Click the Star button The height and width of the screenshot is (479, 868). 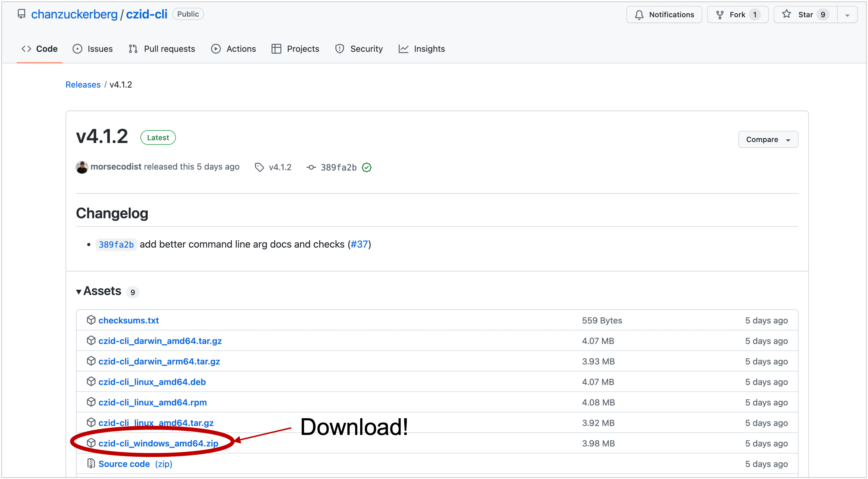(805, 14)
